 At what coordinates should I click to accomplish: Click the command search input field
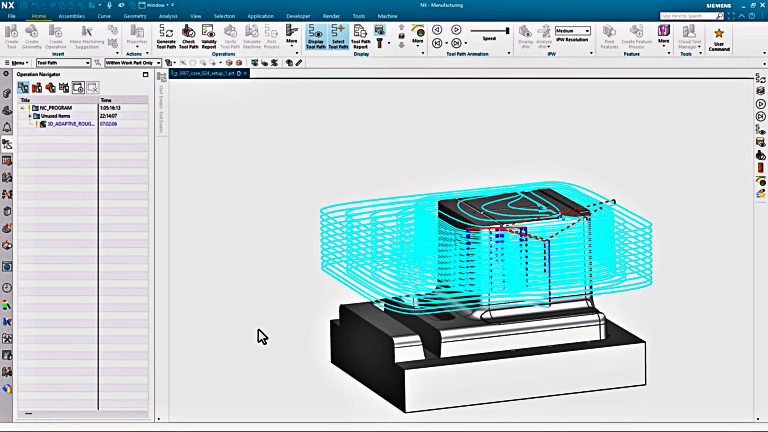click(688, 16)
